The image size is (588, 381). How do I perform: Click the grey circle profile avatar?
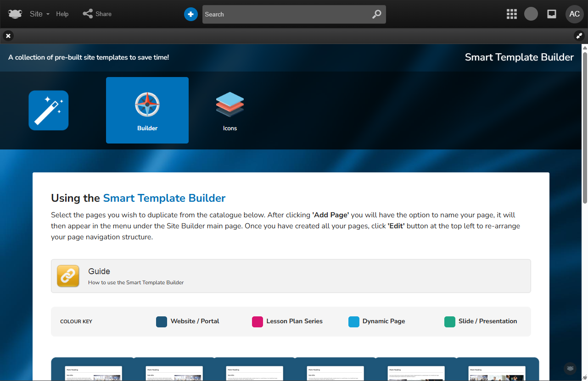tap(531, 14)
